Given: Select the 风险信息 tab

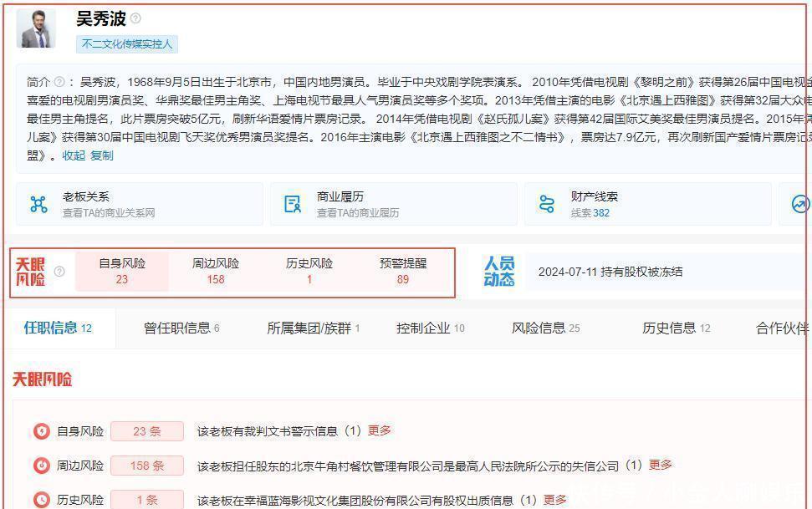Looking at the screenshot, I should (545, 328).
